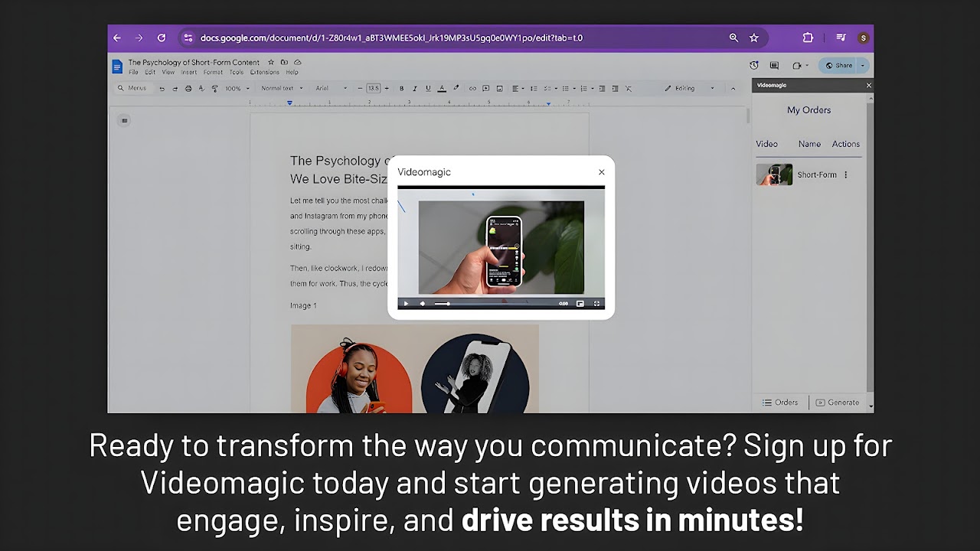The width and height of the screenshot is (980, 551).
Task: Open the text color picker
Action: [442, 89]
